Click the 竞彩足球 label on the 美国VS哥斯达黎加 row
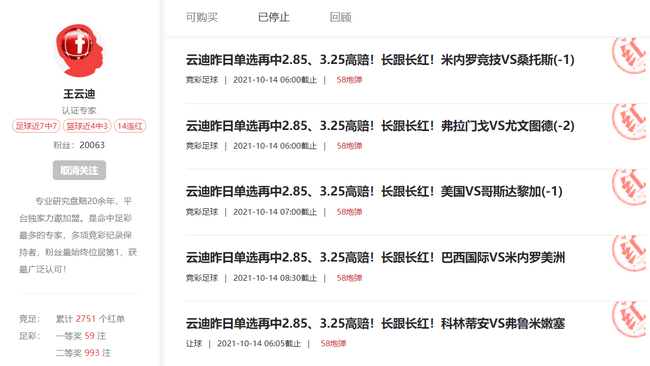The image size is (650, 366). [201, 212]
